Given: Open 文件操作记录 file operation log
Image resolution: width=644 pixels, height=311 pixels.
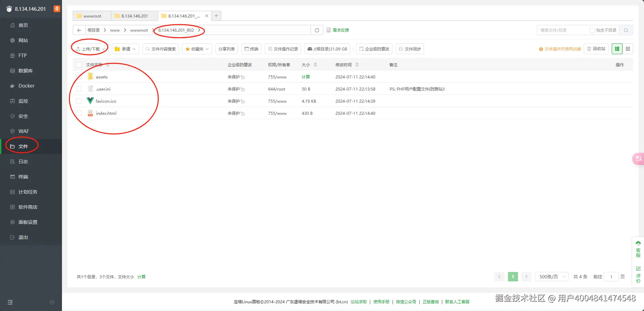Looking at the screenshot, I should pos(283,49).
